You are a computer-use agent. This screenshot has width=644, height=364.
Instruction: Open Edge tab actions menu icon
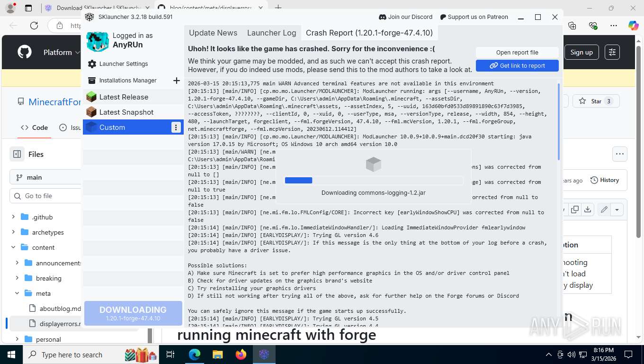pos(28,8)
